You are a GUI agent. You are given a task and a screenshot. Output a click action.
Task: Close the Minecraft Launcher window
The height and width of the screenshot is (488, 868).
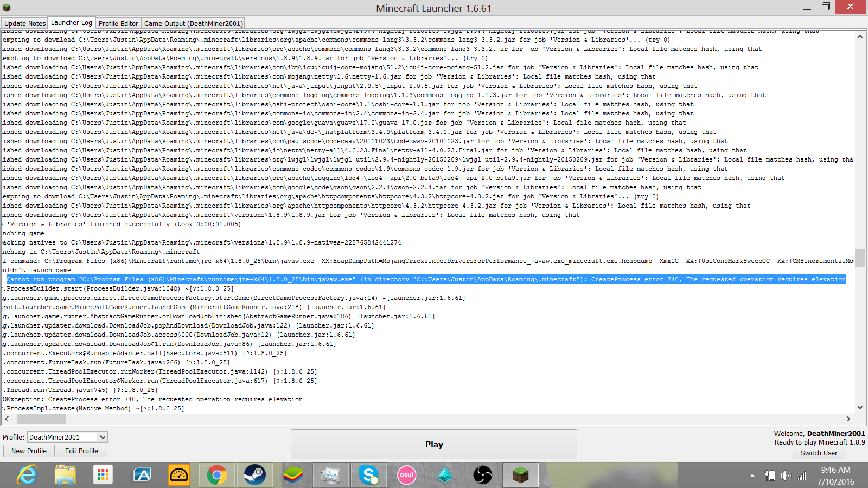(x=850, y=7)
